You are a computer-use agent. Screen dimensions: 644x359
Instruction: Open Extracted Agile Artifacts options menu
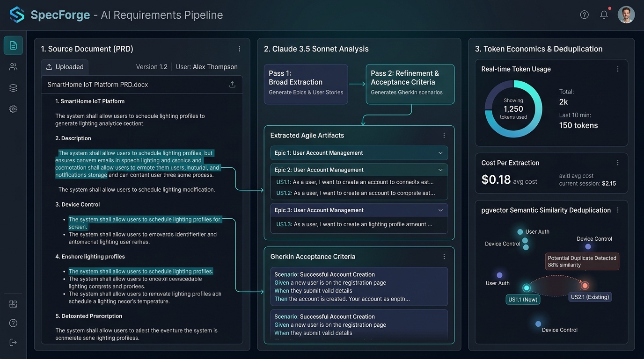(444, 135)
